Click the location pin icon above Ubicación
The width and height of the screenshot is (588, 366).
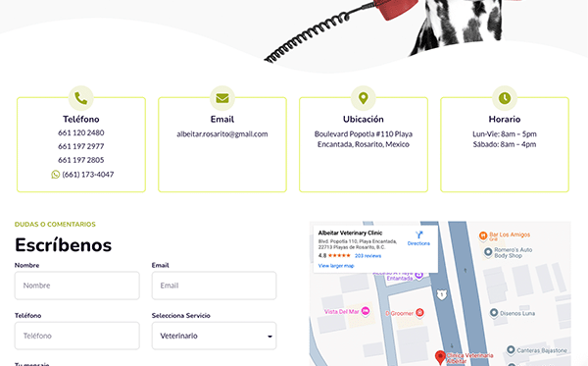(x=364, y=98)
